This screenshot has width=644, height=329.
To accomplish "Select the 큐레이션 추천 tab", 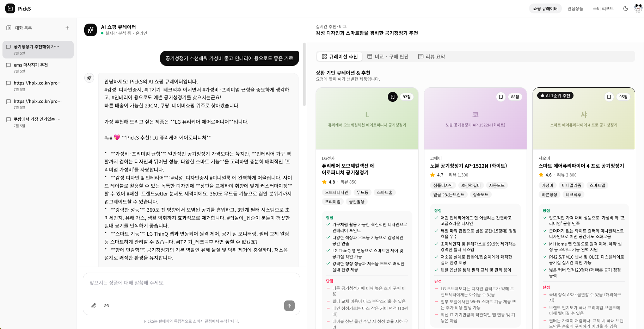I will [339, 56].
